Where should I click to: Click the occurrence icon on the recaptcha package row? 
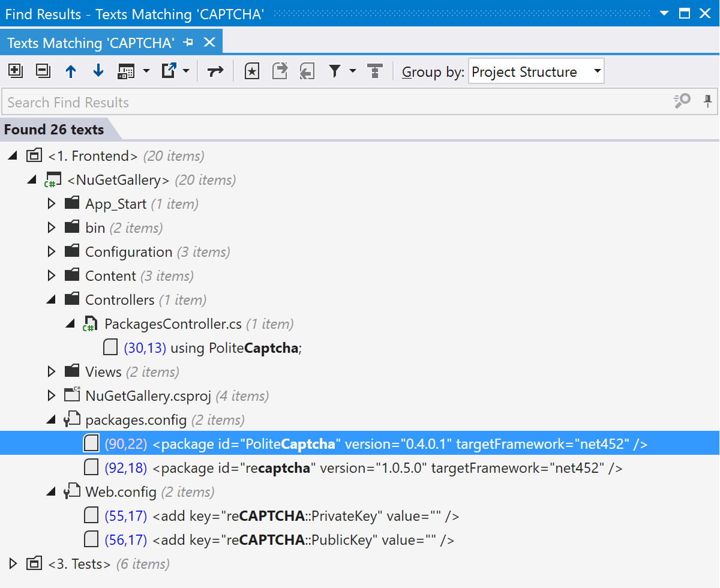(91, 468)
